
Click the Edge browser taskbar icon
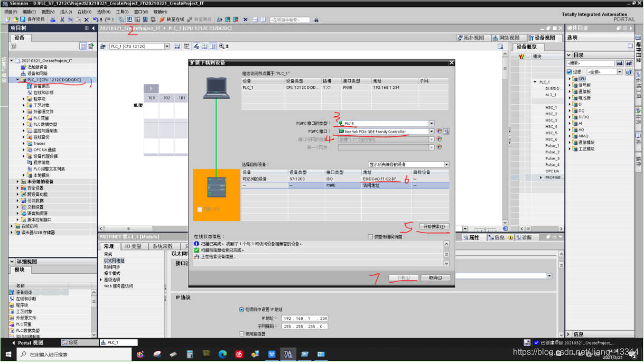coord(222,354)
